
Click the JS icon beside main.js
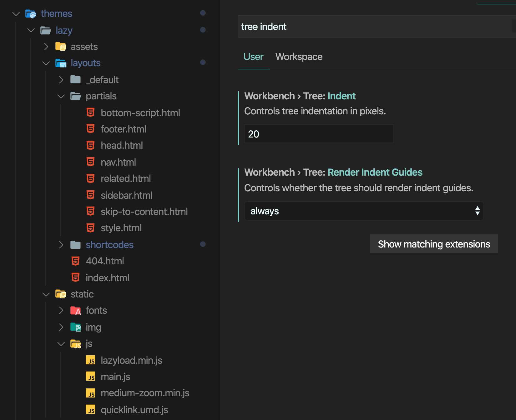tap(91, 377)
